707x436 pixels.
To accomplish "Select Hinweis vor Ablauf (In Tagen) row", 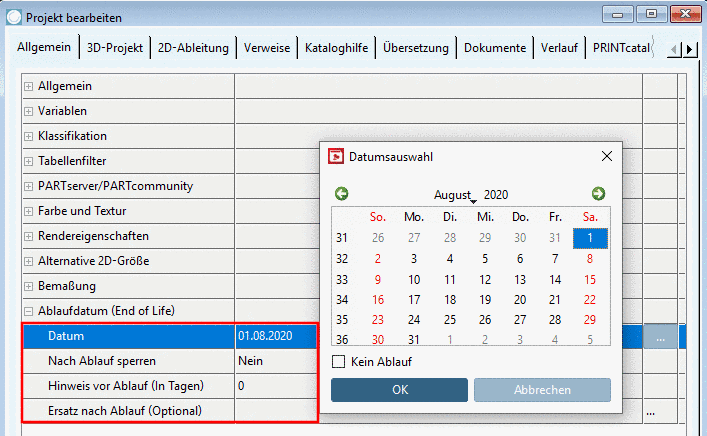I will [129, 386].
